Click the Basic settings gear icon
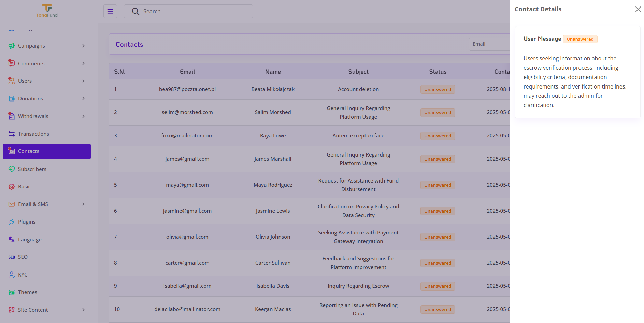The height and width of the screenshot is (323, 644). (x=12, y=187)
